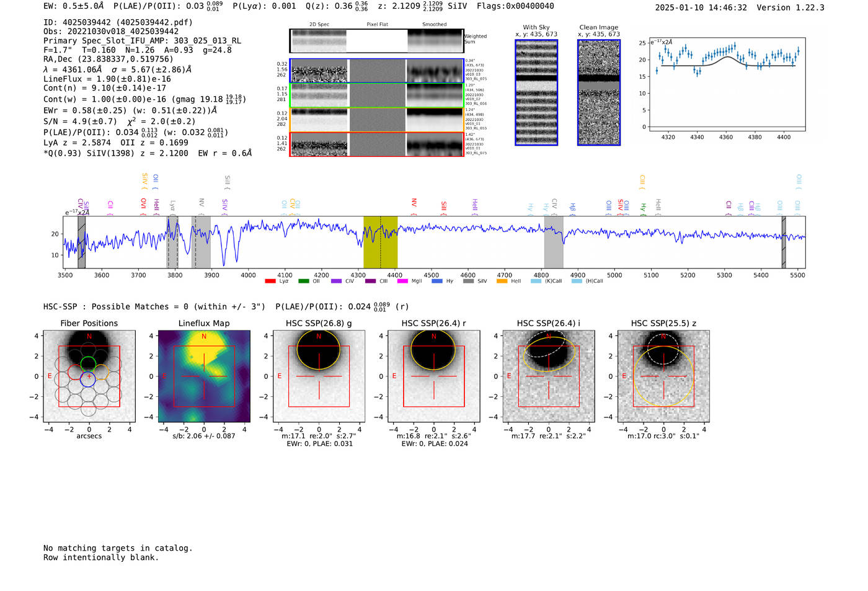
Task: Click the Pixel Flat column header
Action: [377, 25]
